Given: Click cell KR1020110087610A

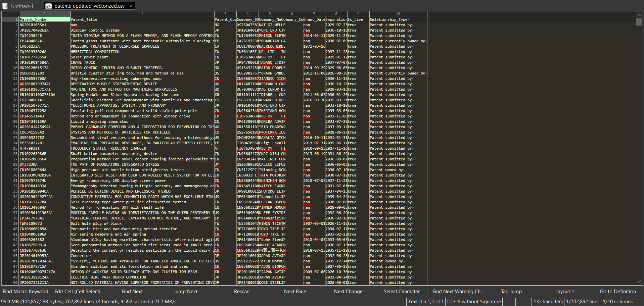Looking at the screenshot, I should pyautogui.click(x=45, y=95).
